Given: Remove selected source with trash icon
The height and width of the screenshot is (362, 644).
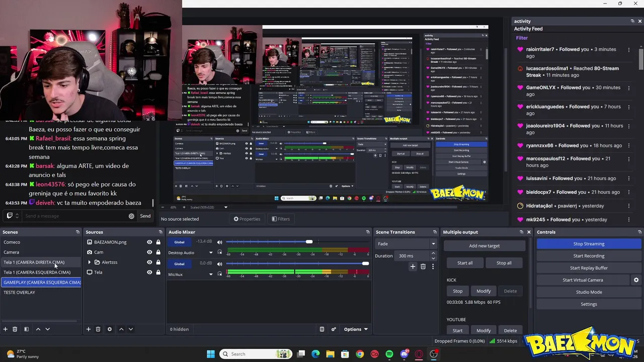Looking at the screenshot, I should tap(98, 329).
